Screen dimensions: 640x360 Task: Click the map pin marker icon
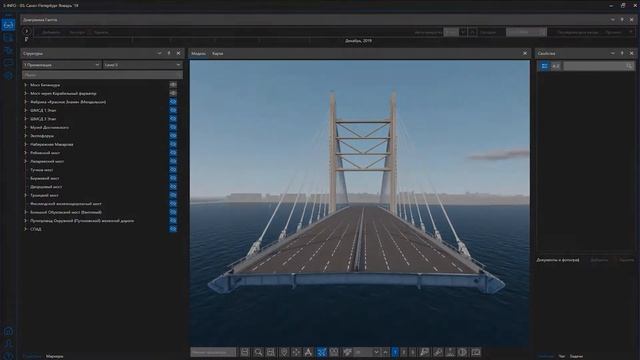tap(284, 352)
